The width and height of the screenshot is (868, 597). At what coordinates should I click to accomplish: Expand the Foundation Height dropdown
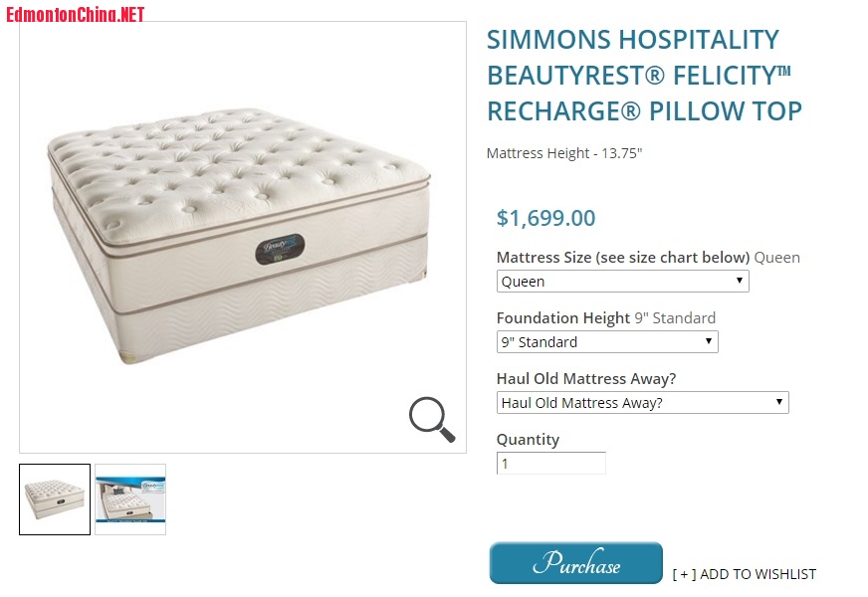coord(607,342)
